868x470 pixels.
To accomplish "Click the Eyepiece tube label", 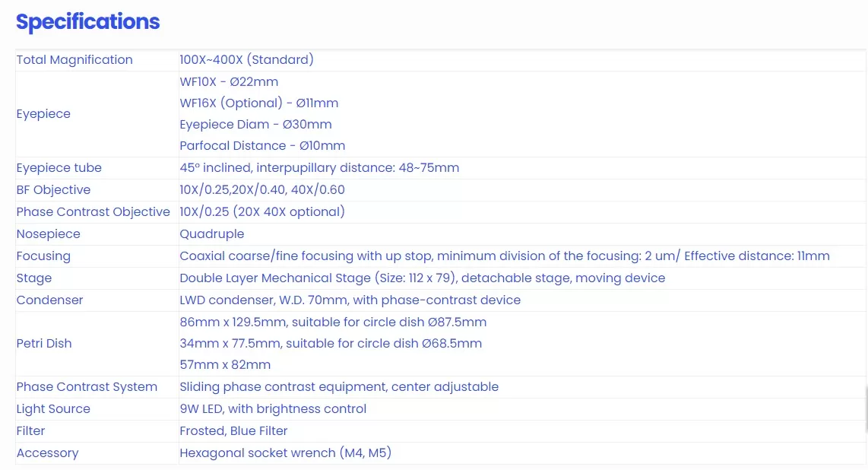I will pyautogui.click(x=59, y=168).
